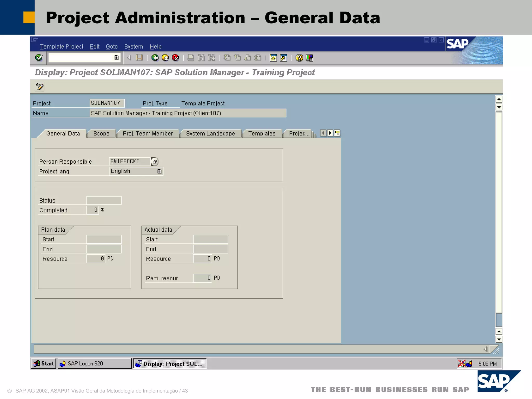Click the Last Page icon
This screenshot has height=399, width=532.
tap(258, 57)
